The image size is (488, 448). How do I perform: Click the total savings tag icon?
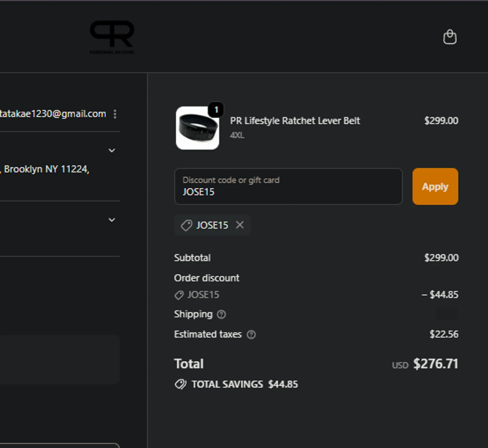tap(180, 384)
